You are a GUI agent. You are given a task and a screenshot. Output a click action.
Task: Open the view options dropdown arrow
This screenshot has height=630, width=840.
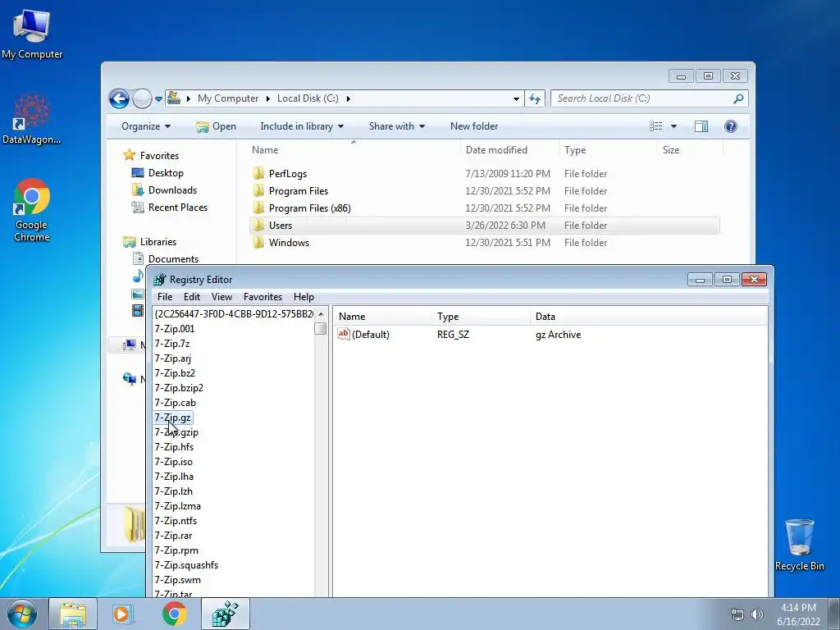point(674,126)
